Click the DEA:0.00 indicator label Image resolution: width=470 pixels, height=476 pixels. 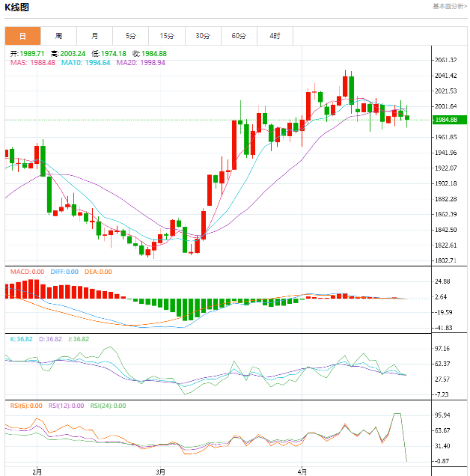(98, 272)
